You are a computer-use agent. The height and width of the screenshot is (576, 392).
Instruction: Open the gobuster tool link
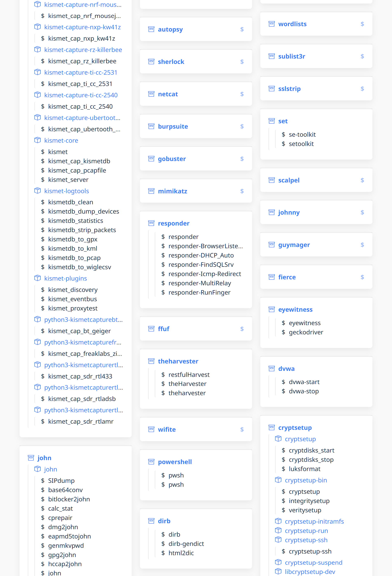[x=172, y=159]
